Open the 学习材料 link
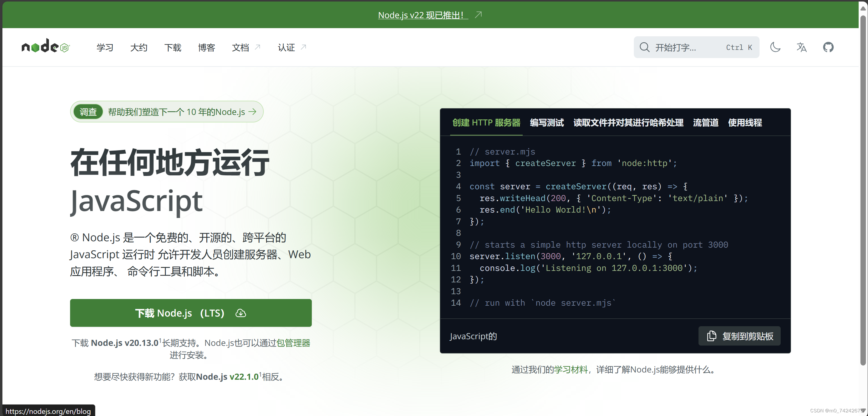This screenshot has height=416, width=868. (571, 369)
